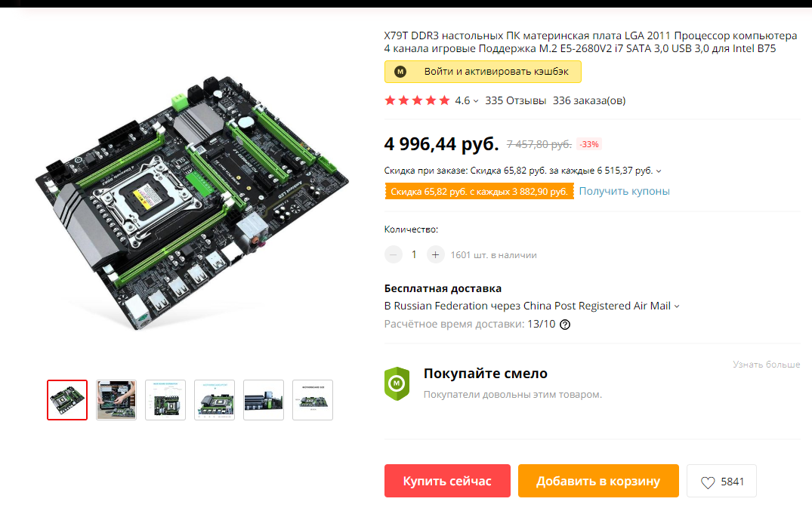This screenshot has width=812, height=514.
Task: Expand the 4.6 rating breakdown chevron
Action: 476,101
